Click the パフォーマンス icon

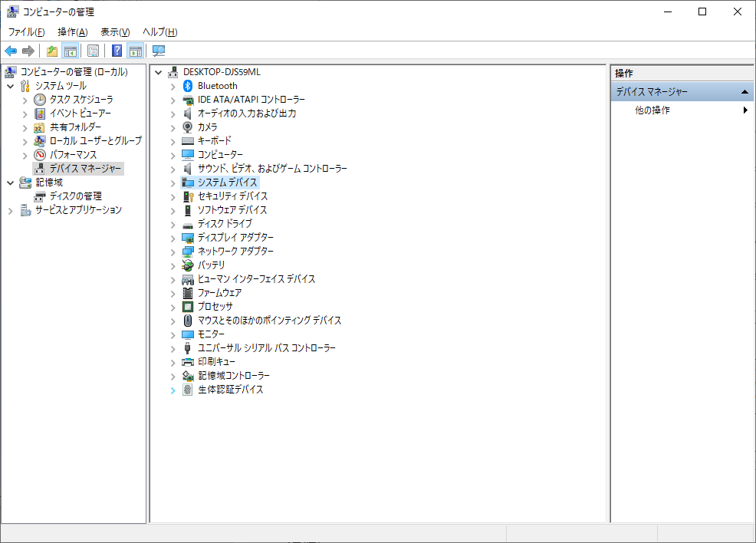pyautogui.click(x=40, y=155)
